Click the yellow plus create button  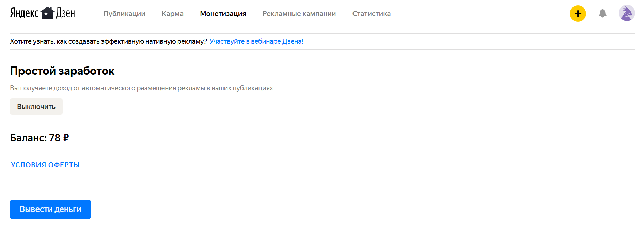point(578,14)
